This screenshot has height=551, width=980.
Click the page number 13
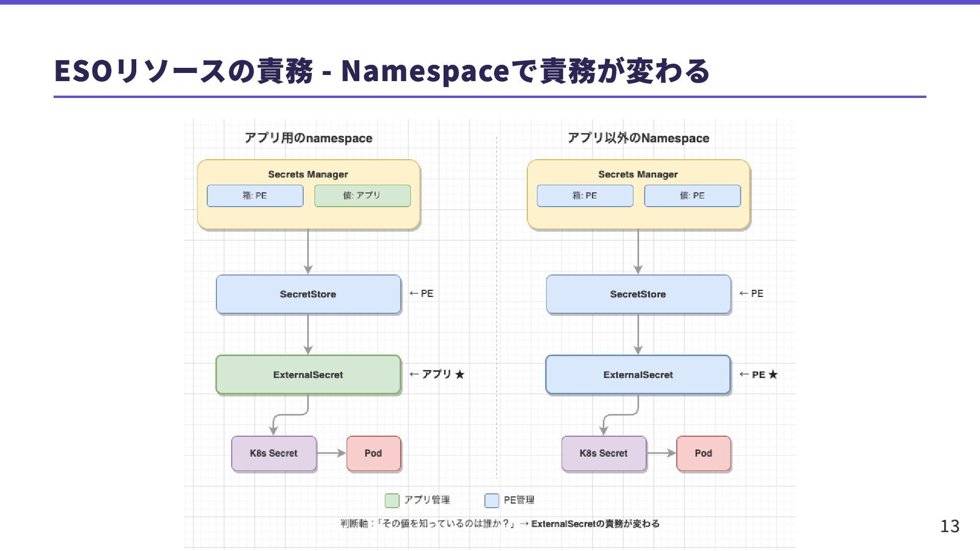(949, 526)
